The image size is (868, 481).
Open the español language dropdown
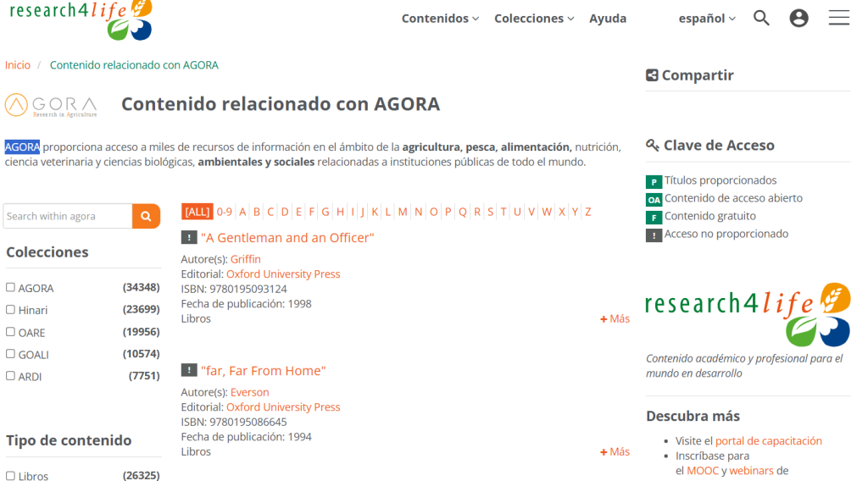pyautogui.click(x=707, y=19)
